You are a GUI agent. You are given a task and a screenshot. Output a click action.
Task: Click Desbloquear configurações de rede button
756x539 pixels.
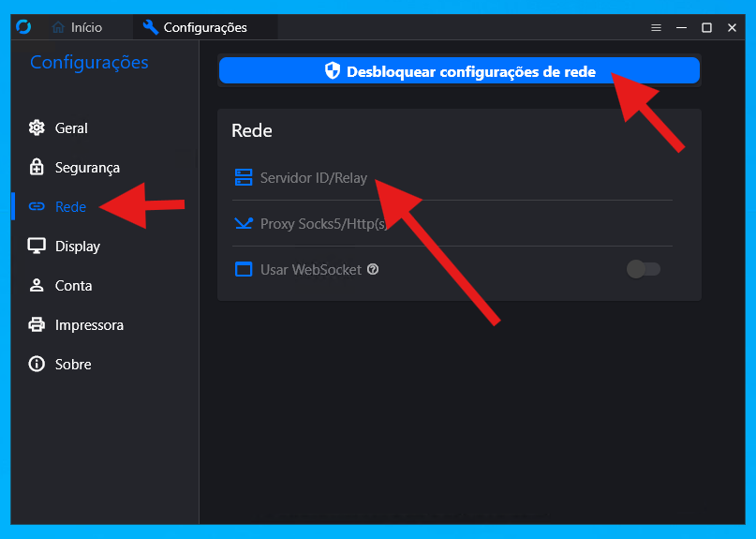pyautogui.click(x=459, y=71)
